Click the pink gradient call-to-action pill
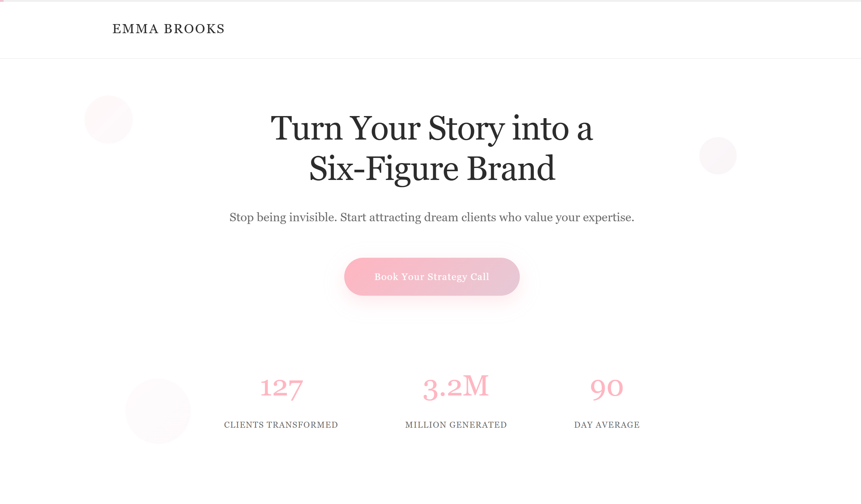 tap(431, 277)
